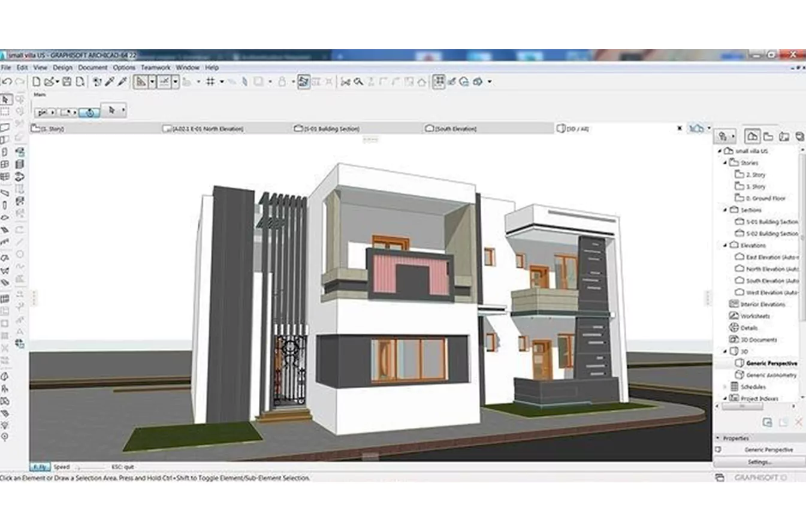Switch to the South Elevation tab
806x532 pixels.
488,128
